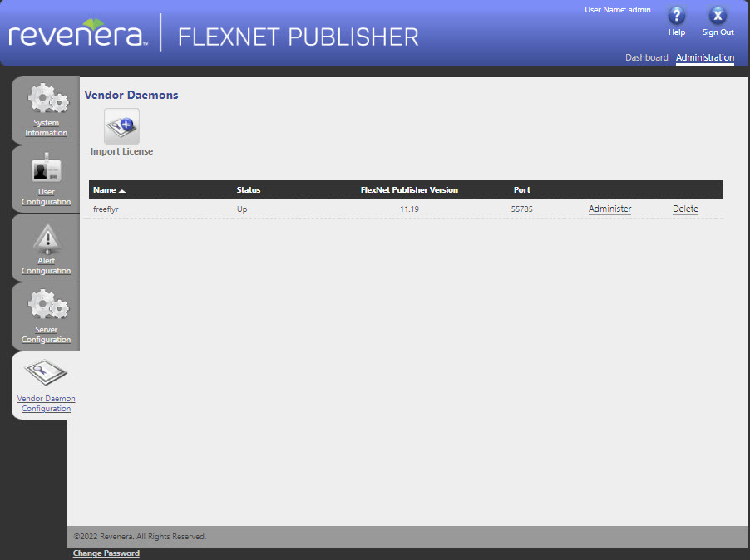Image resolution: width=750 pixels, height=560 pixels.
Task: Click the User Name: admin text
Action: [618, 10]
